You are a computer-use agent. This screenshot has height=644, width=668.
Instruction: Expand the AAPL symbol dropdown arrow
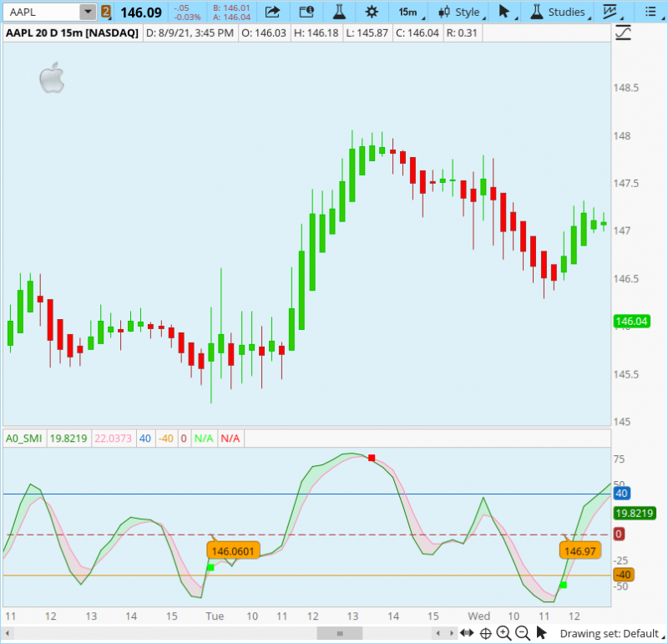coord(88,12)
